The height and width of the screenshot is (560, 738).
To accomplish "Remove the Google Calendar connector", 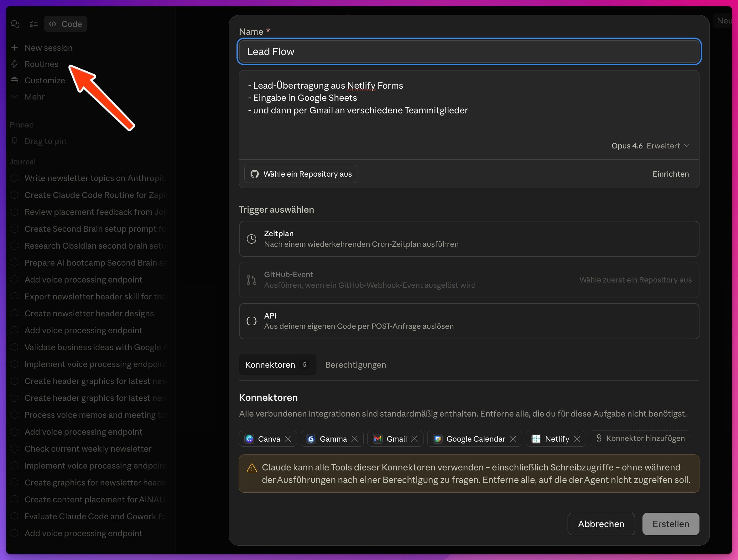I will tap(513, 439).
